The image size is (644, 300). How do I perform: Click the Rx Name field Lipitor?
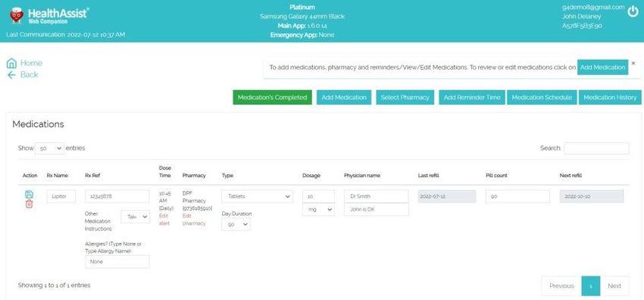(x=61, y=196)
